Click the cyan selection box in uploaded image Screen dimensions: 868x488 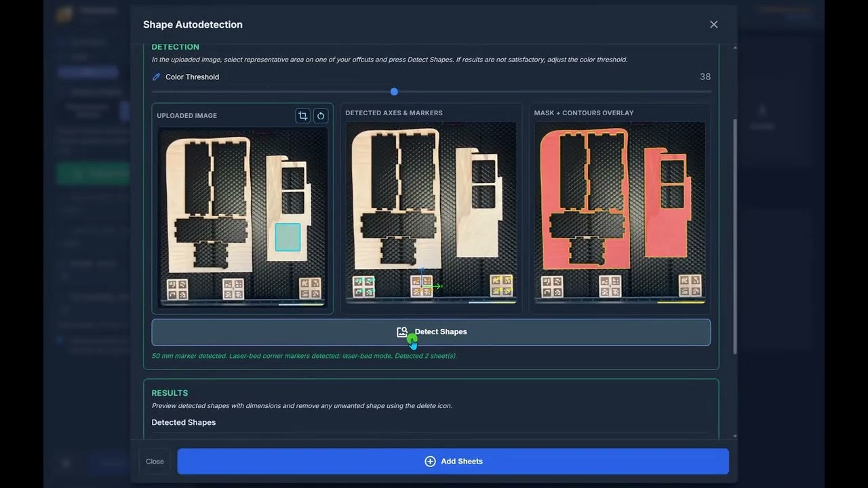pos(288,237)
